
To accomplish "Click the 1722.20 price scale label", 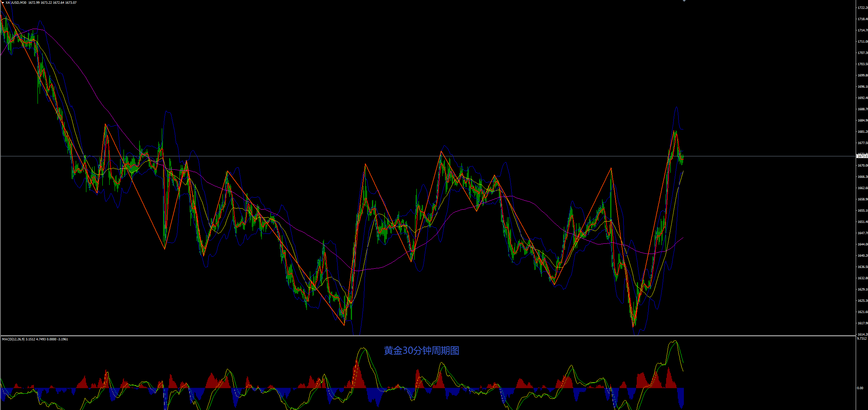I will pos(863,8).
